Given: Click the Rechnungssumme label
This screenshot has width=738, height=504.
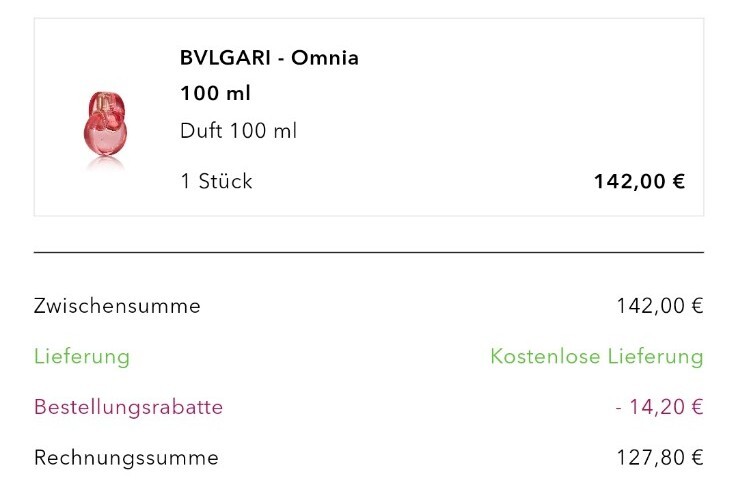Looking at the screenshot, I should click(126, 457).
